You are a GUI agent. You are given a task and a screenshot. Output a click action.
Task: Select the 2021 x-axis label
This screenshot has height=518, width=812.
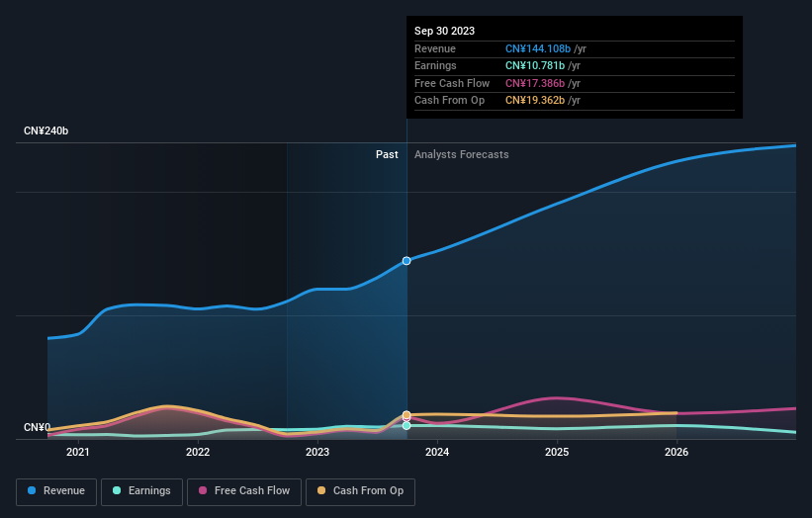[78, 452]
